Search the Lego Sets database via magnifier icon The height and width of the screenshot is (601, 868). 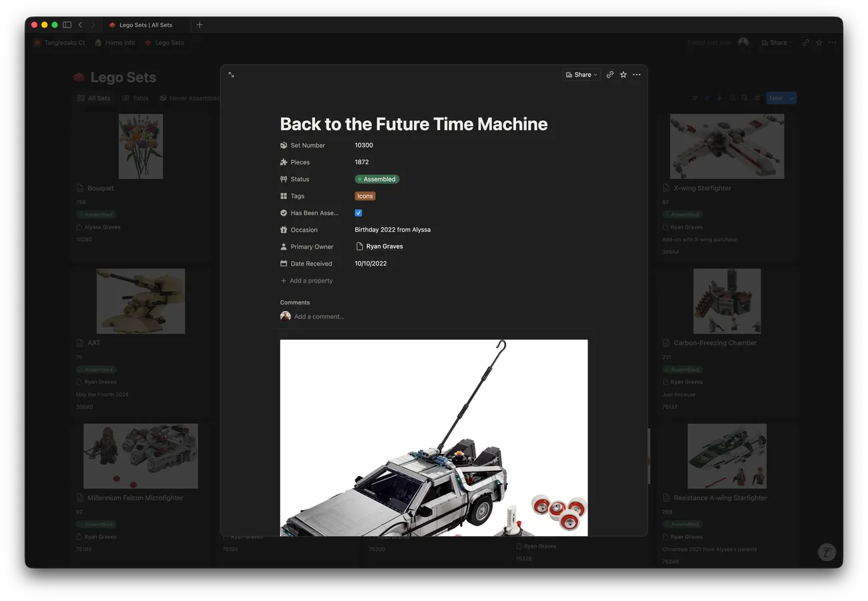point(744,98)
